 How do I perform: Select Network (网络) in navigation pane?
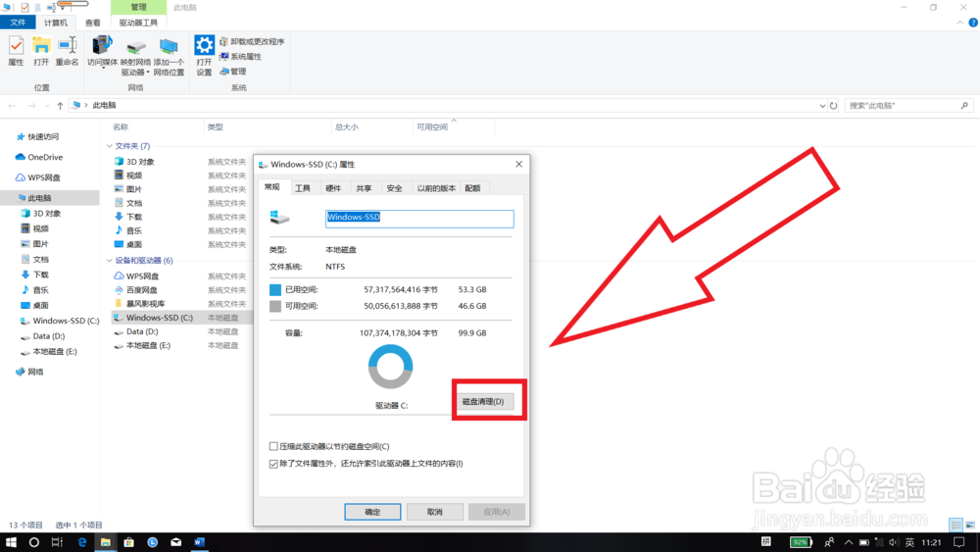[29, 372]
